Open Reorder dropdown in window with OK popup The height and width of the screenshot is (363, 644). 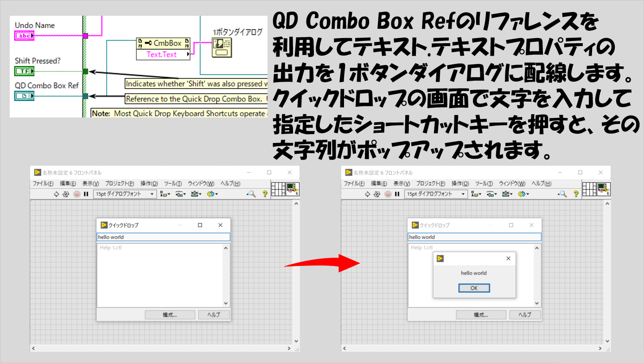pos(523,194)
